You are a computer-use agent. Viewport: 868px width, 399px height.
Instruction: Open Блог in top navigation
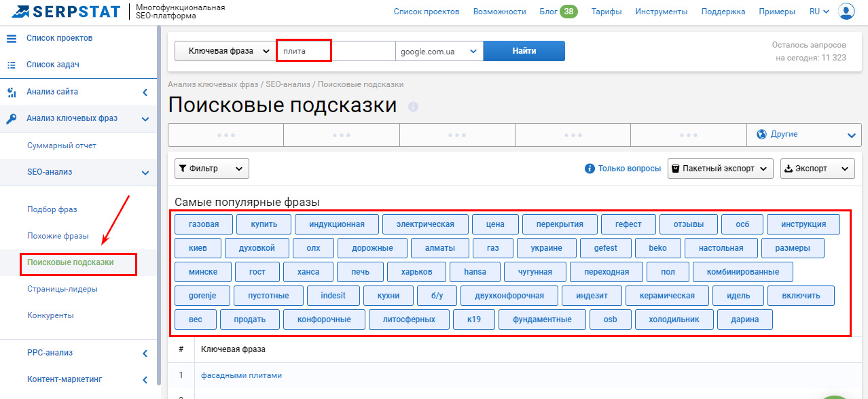(x=548, y=12)
